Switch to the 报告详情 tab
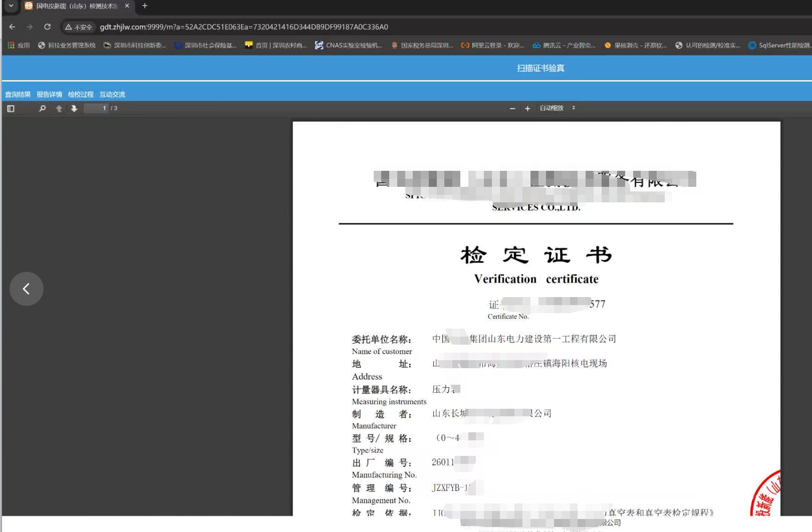The width and height of the screenshot is (812, 532). point(49,94)
